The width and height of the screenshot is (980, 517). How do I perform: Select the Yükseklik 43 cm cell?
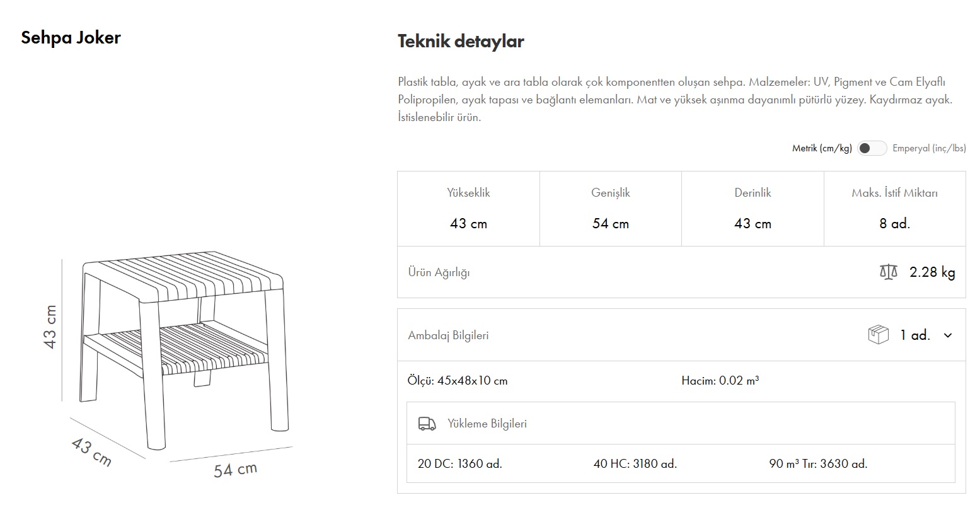click(x=468, y=209)
